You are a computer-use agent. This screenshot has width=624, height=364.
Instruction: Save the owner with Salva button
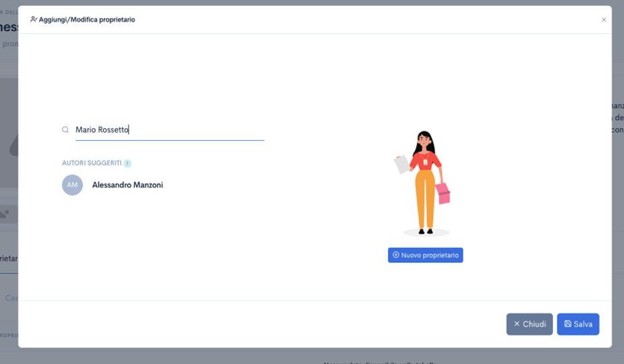coord(578,324)
